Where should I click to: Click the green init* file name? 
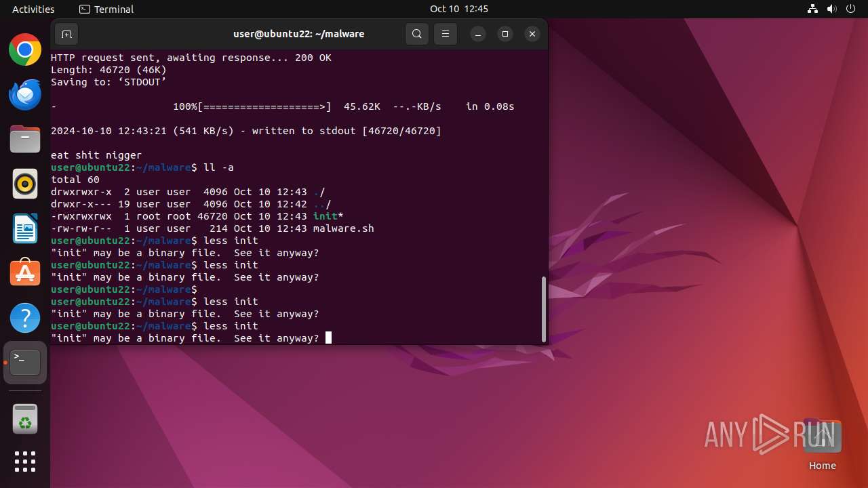328,216
